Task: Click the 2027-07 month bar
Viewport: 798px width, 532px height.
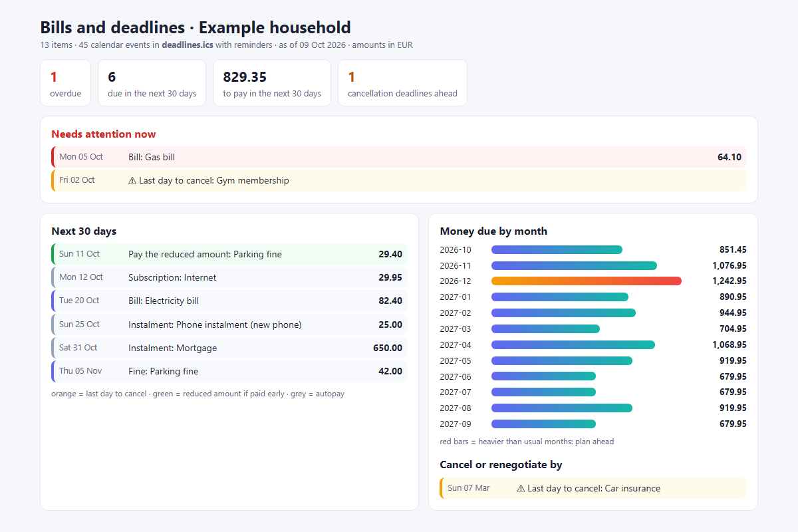Action: (x=543, y=392)
